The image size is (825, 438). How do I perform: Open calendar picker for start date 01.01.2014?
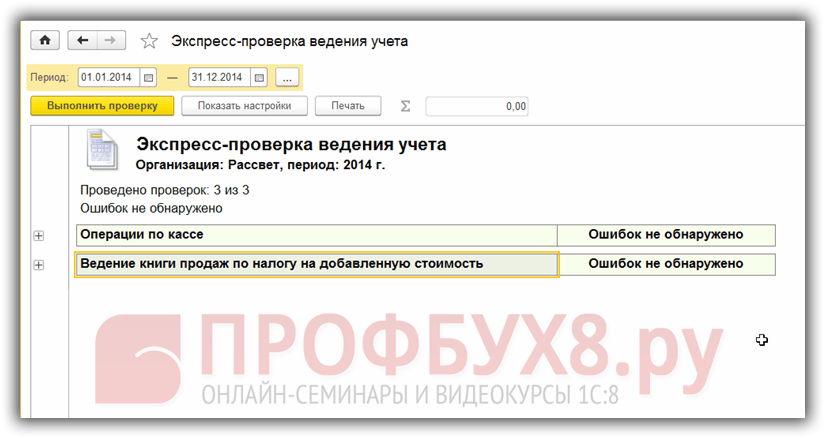pyautogui.click(x=149, y=77)
